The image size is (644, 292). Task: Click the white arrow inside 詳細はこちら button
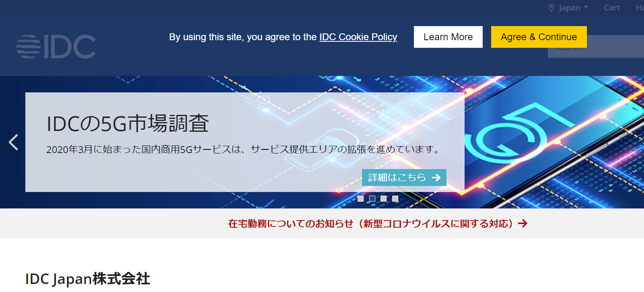tap(436, 178)
